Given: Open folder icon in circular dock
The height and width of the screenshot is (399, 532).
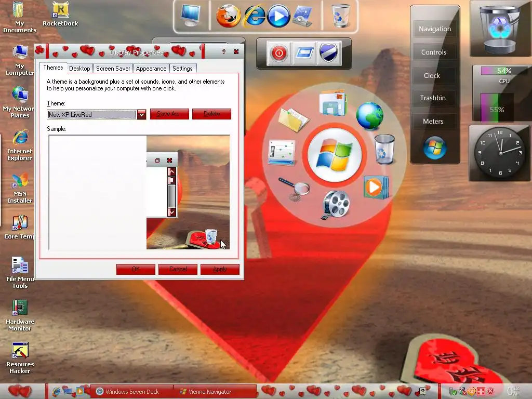Looking at the screenshot, I should (x=294, y=119).
